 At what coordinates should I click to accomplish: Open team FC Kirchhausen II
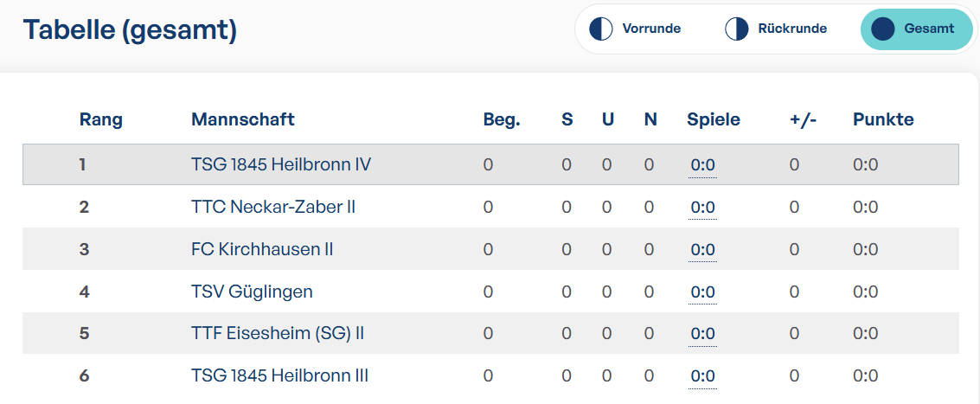click(262, 249)
